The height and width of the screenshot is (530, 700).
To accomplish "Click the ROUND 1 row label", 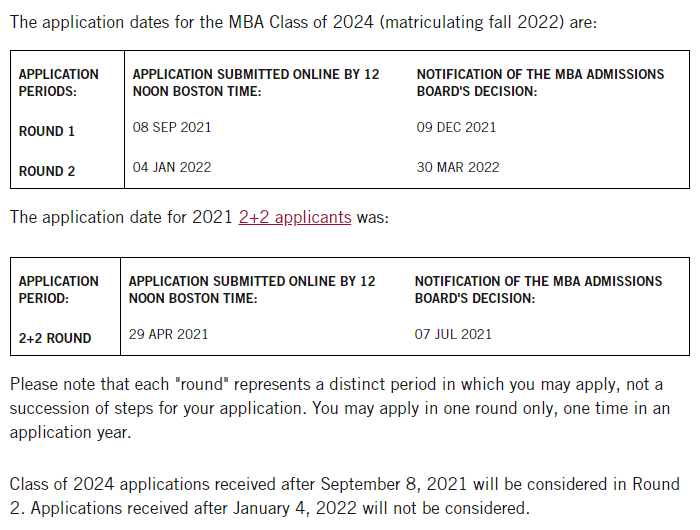I will click(x=47, y=131).
